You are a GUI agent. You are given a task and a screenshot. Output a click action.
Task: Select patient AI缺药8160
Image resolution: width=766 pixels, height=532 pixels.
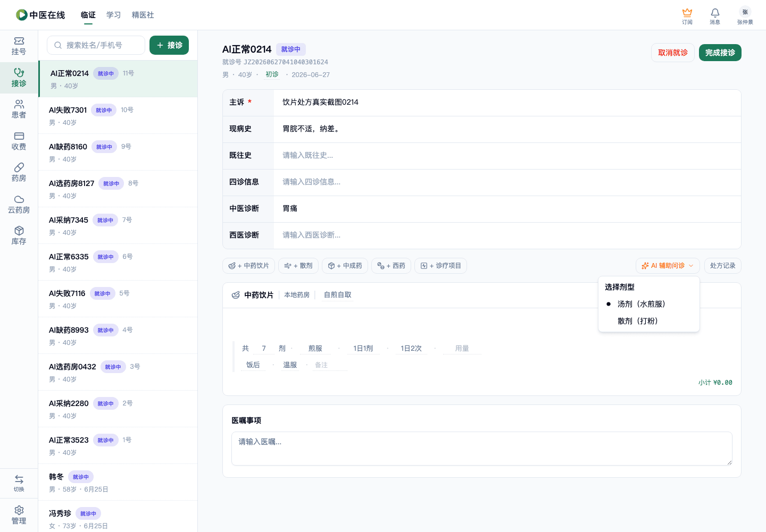click(118, 152)
